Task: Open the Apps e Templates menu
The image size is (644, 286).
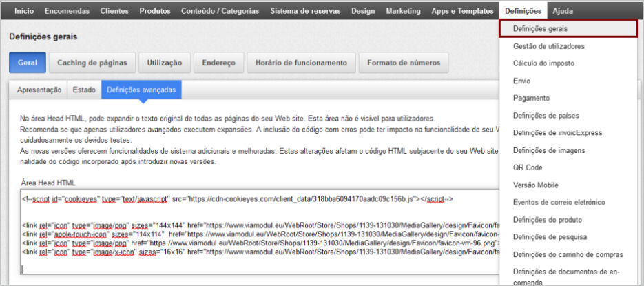Action: (462, 12)
